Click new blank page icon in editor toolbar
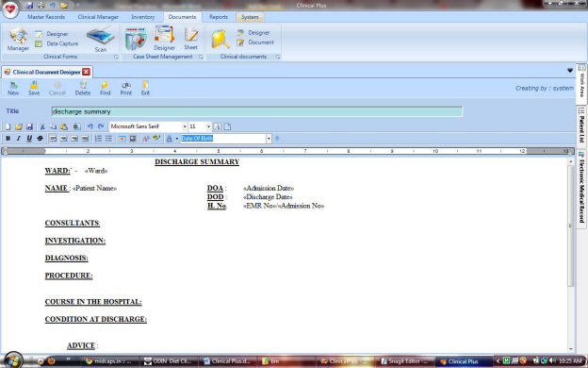The height and width of the screenshot is (368, 588). pyautogui.click(x=8, y=127)
